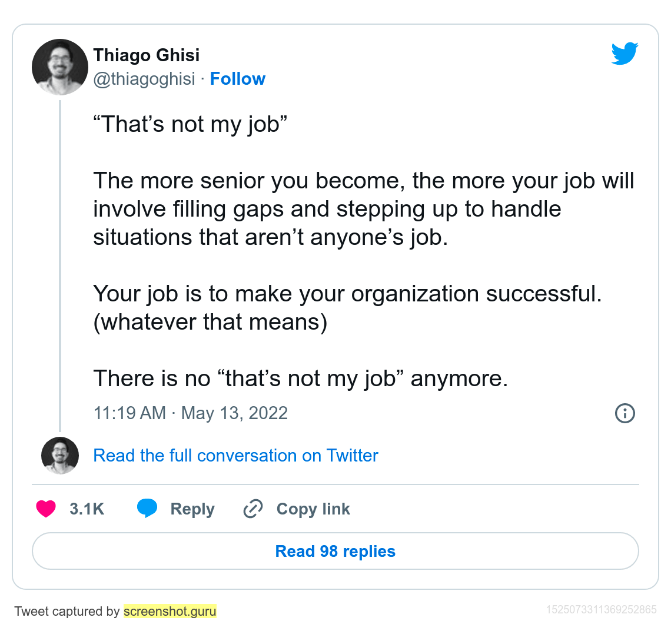Open the 11:19 AM May 13, 2022 timestamp

click(x=190, y=413)
